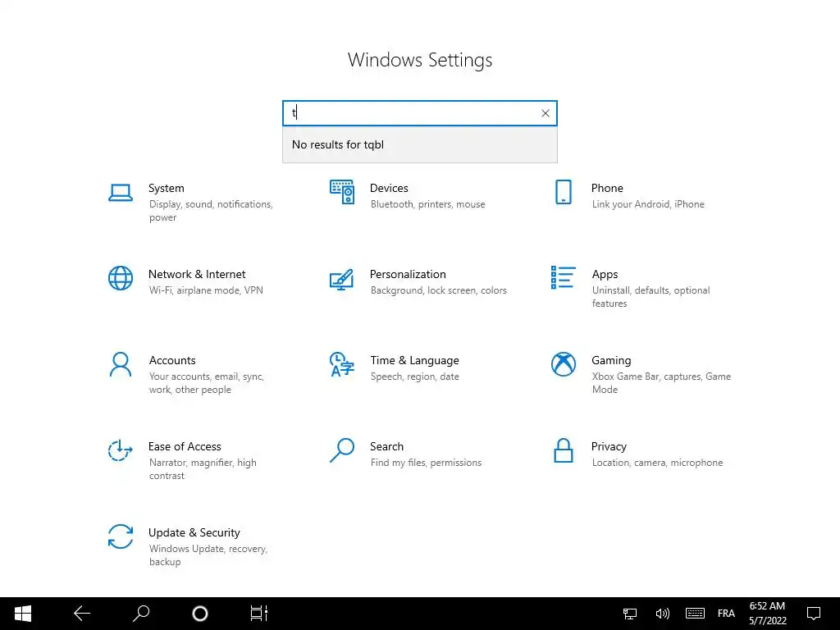Click the Network & Internet title
This screenshot has width=840, height=630.
[197, 274]
